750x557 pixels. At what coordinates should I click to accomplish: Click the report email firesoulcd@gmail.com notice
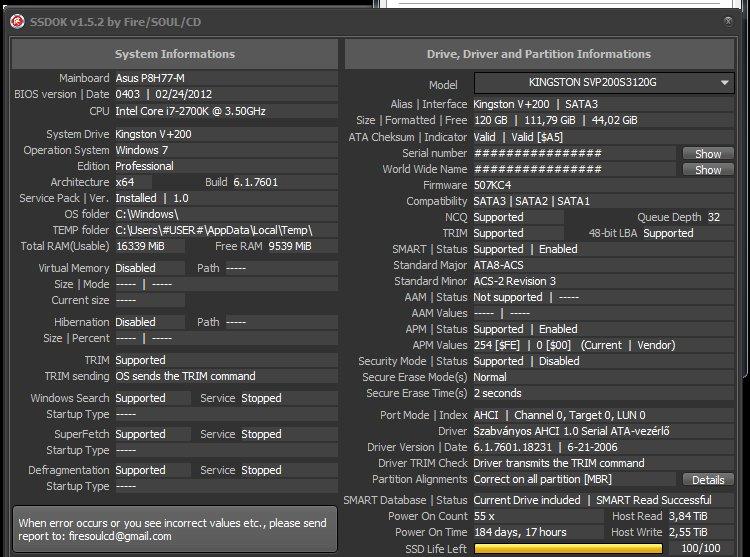(175, 529)
